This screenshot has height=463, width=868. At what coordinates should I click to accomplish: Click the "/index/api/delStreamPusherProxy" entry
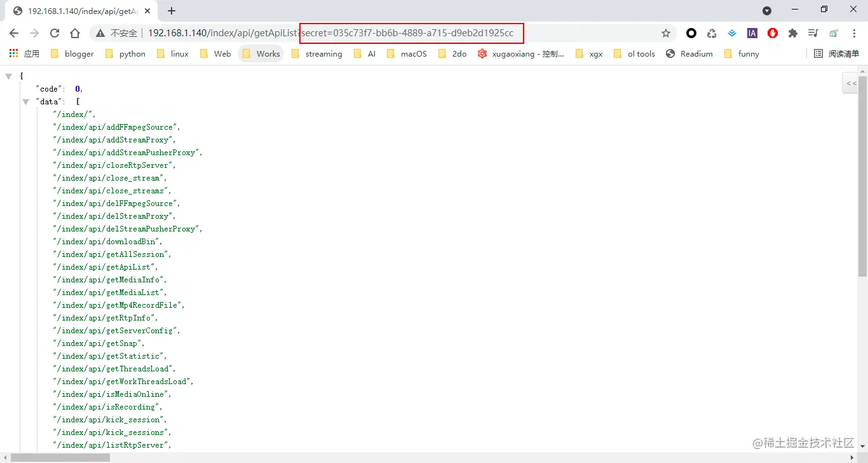click(x=128, y=229)
